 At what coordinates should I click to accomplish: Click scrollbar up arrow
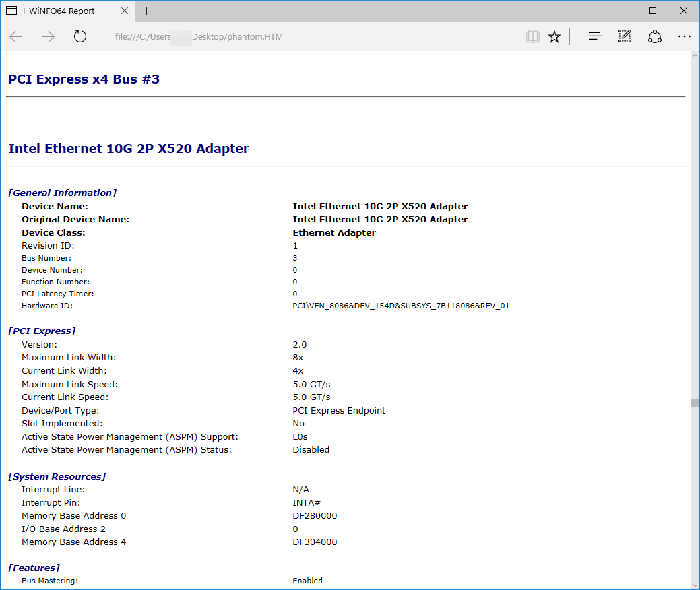coord(695,56)
